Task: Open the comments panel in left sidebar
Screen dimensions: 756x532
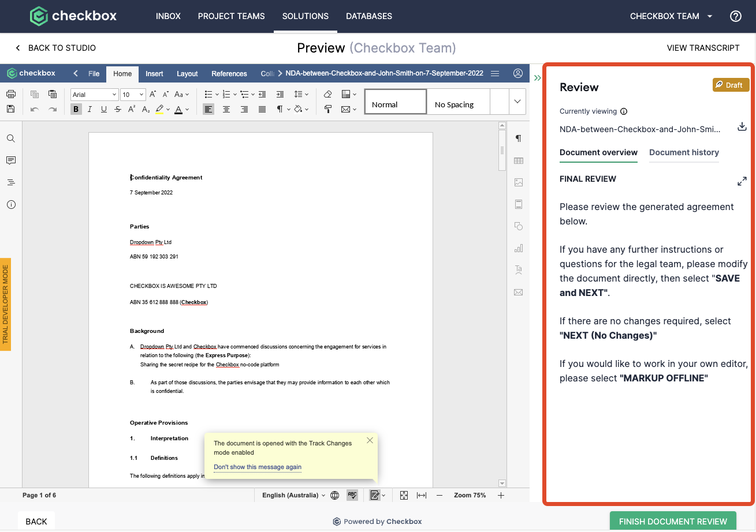Action: (11, 160)
